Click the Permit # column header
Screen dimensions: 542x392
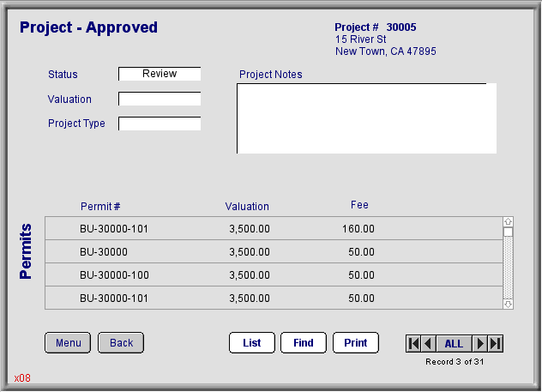(x=100, y=207)
